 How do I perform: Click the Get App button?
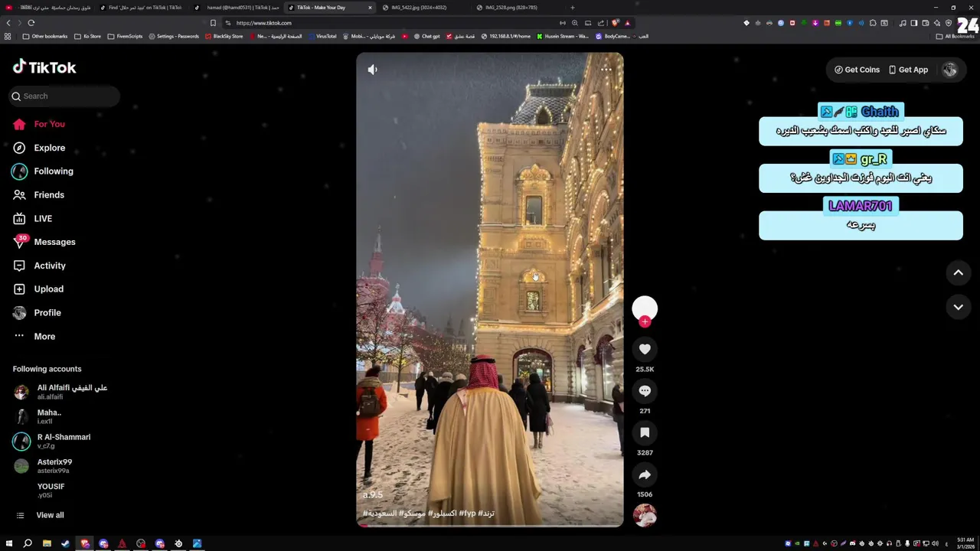point(908,70)
